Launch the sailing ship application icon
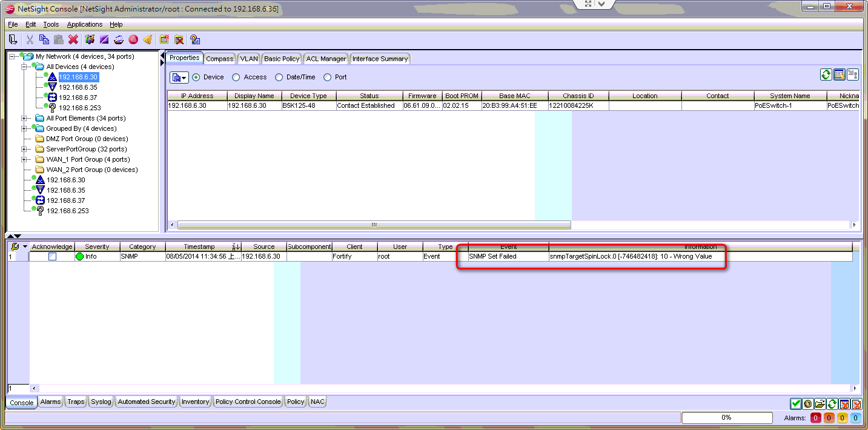Viewport: 868px width, 430px height. (119, 39)
